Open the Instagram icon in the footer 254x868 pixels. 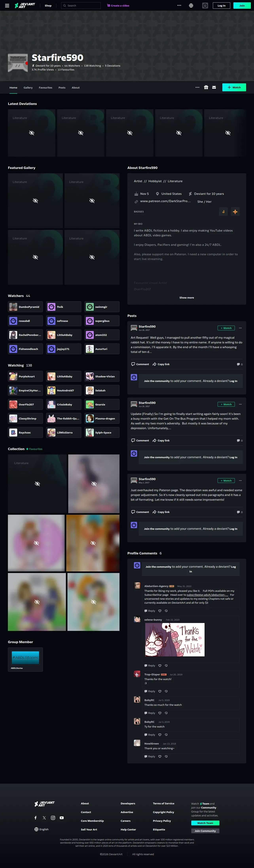[x=53, y=818]
